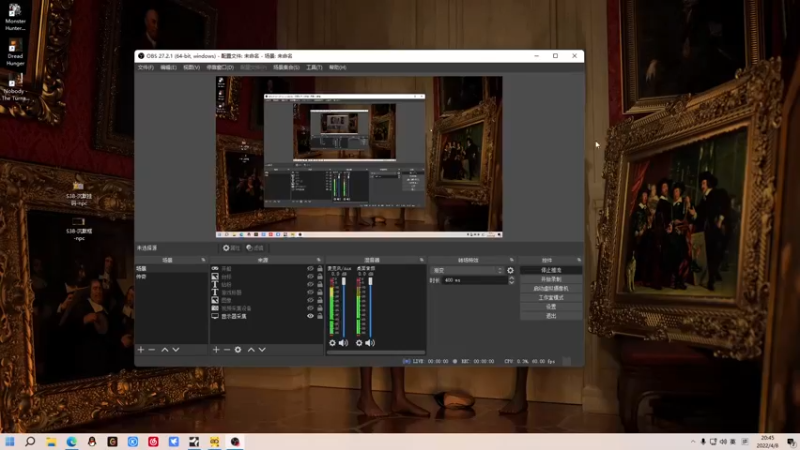Remove the selected source with the minus icon
The height and width of the screenshot is (450, 800).
[x=227, y=349]
